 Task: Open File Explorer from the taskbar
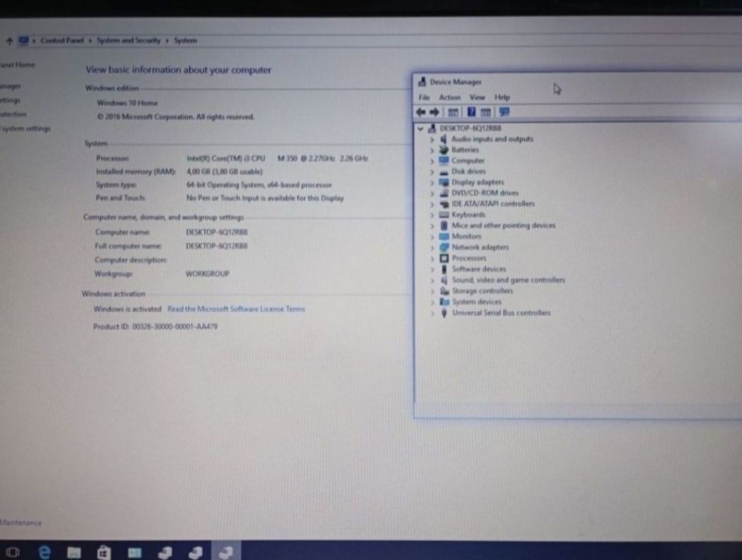tap(74, 552)
